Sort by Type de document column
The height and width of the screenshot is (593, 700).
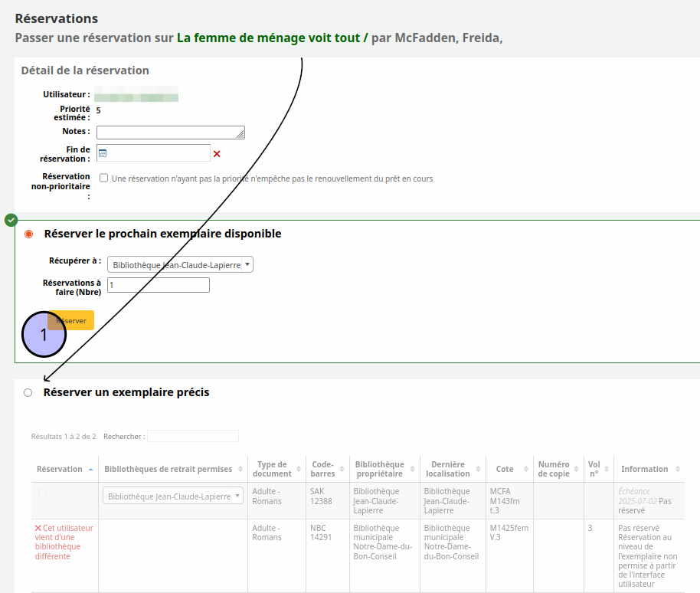[x=276, y=469]
